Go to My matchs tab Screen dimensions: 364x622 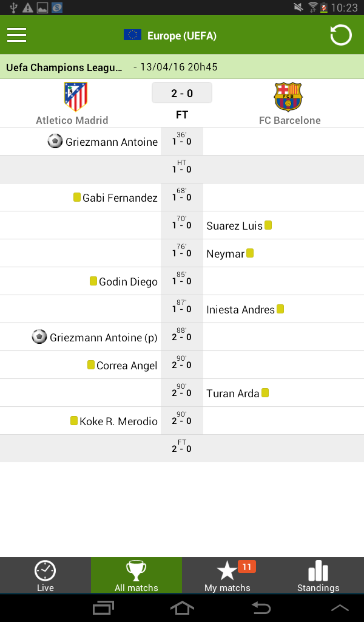(227, 575)
